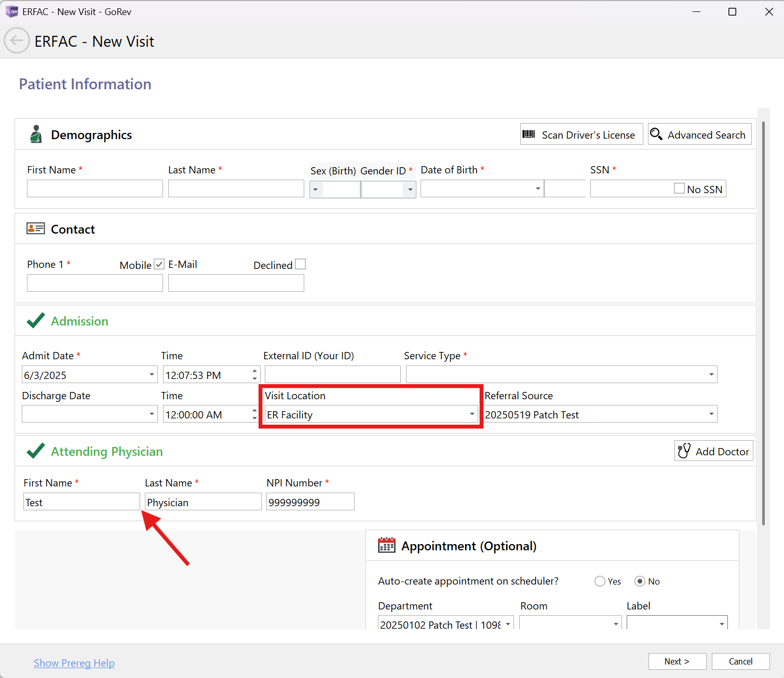Expand the Visit Location dropdown
Viewport: 784px width, 678px height.
[472, 414]
